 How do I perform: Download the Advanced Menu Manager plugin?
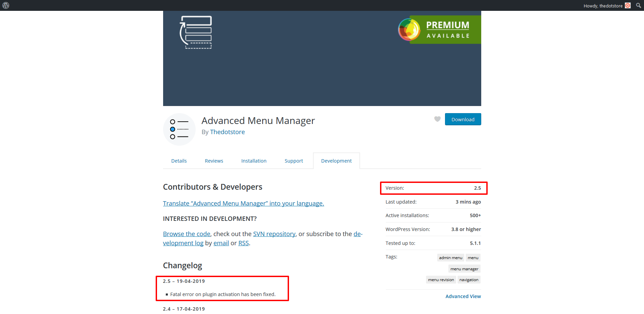click(463, 119)
